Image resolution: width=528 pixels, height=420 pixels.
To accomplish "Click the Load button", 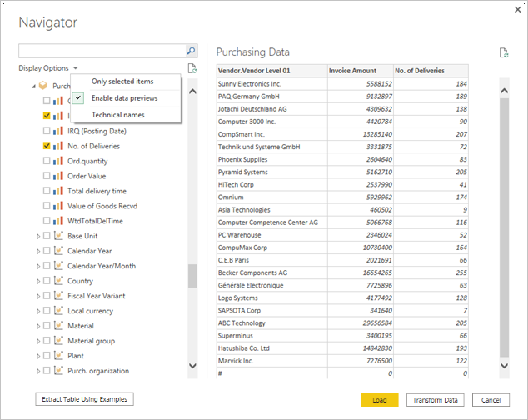I will click(380, 400).
